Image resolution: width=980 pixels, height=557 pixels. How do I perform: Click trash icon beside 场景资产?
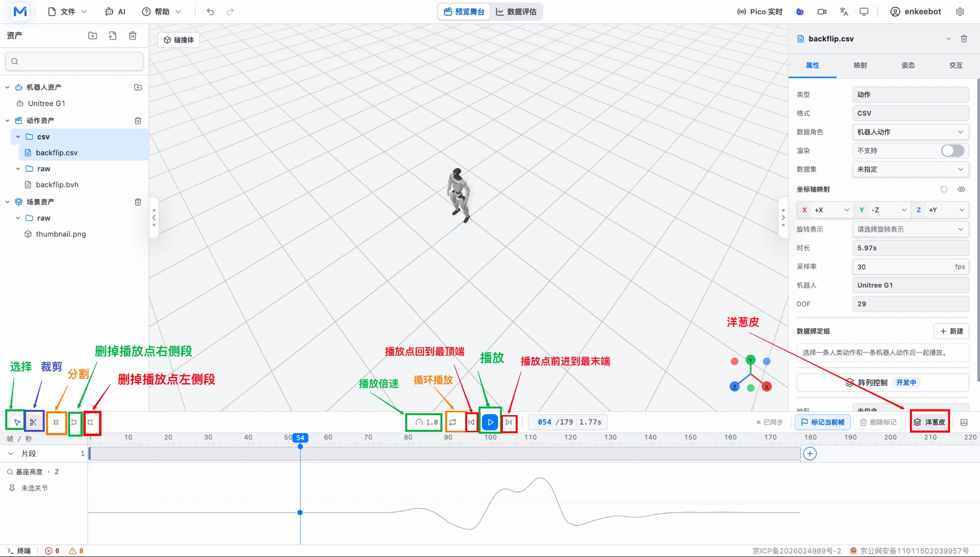[x=138, y=202]
